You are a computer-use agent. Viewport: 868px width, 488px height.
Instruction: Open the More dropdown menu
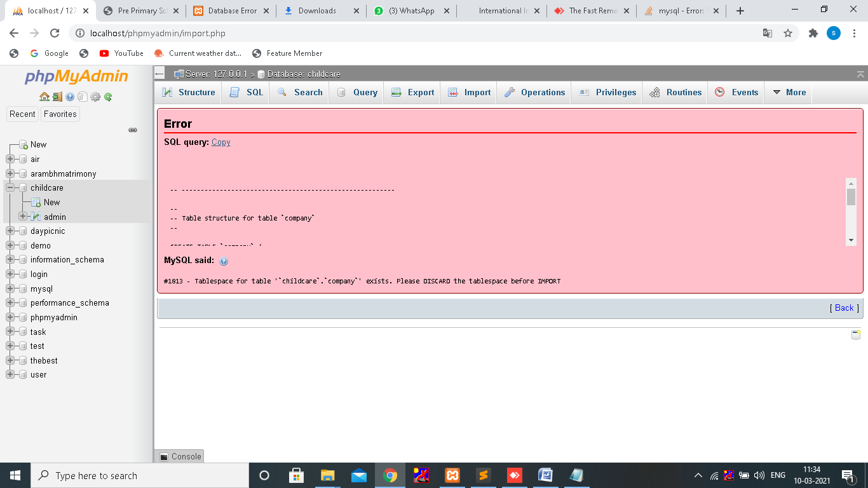pos(789,92)
